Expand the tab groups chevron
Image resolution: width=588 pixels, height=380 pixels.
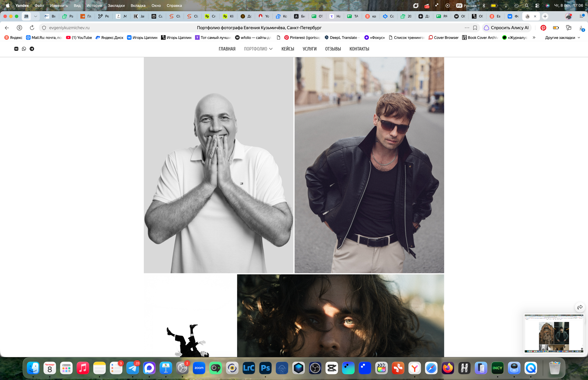[x=36, y=16]
